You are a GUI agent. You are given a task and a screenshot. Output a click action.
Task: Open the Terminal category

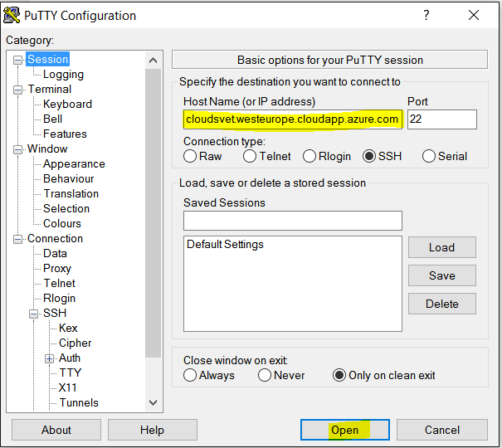tap(49, 89)
